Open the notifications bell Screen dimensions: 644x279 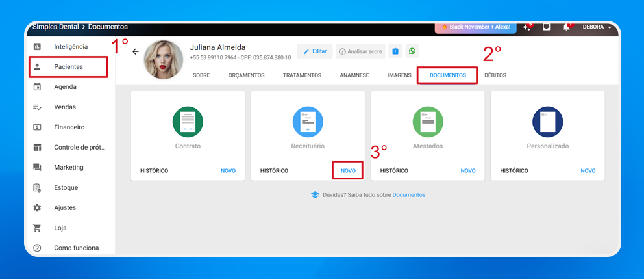click(567, 27)
